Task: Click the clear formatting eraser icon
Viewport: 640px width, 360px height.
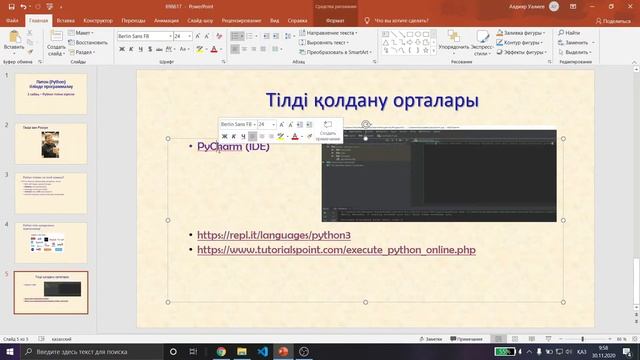Action: (219, 36)
